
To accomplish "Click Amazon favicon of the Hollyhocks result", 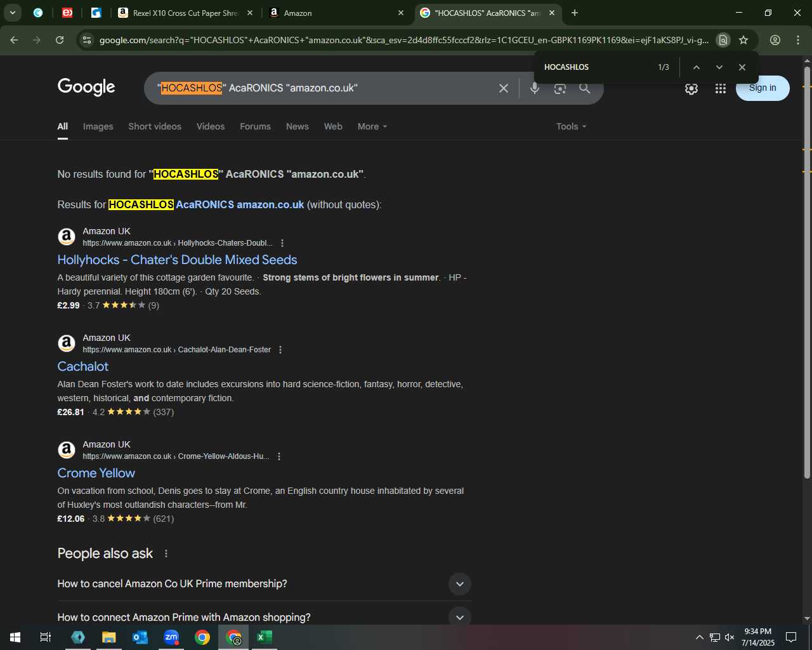I will pyautogui.click(x=67, y=237).
